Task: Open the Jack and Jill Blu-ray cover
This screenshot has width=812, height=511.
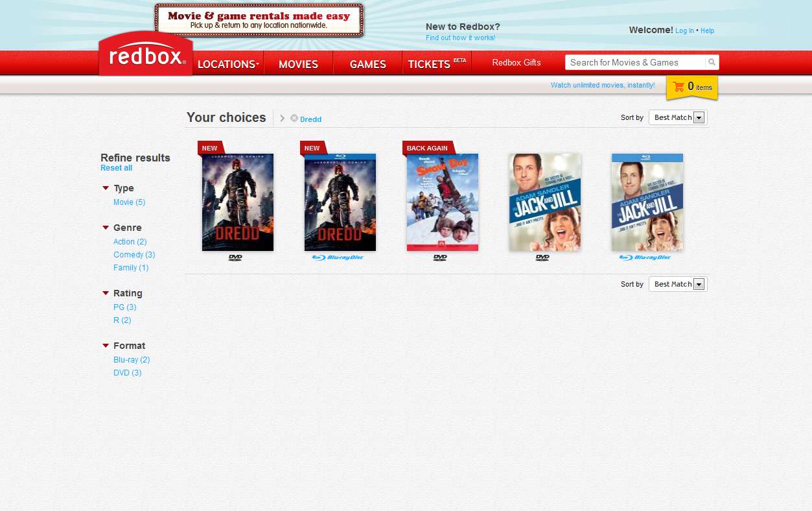Action: click(x=647, y=202)
